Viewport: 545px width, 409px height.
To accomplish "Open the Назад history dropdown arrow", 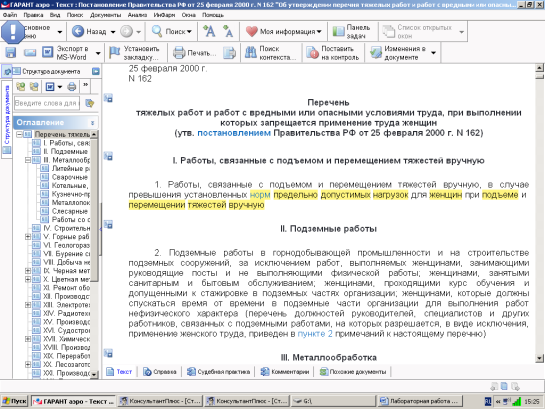I will 113,32.
